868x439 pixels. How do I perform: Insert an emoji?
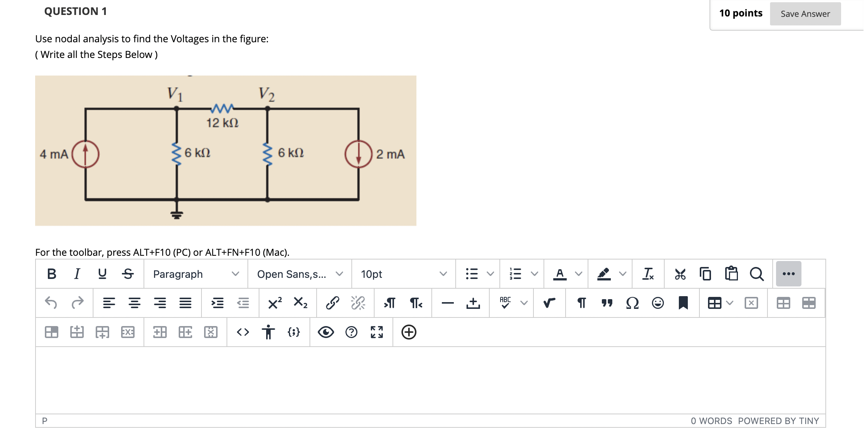click(658, 303)
